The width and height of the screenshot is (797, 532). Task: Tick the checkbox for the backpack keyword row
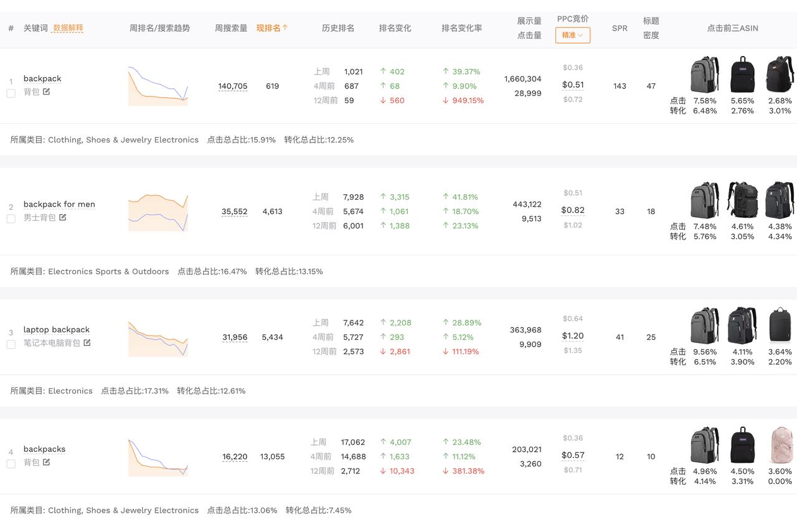click(11, 93)
